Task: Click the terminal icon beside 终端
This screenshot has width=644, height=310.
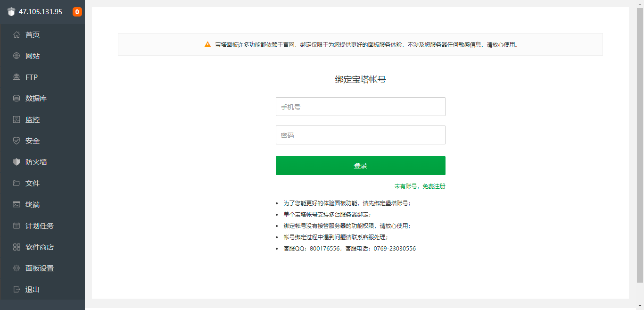Action: pos(17,204)
